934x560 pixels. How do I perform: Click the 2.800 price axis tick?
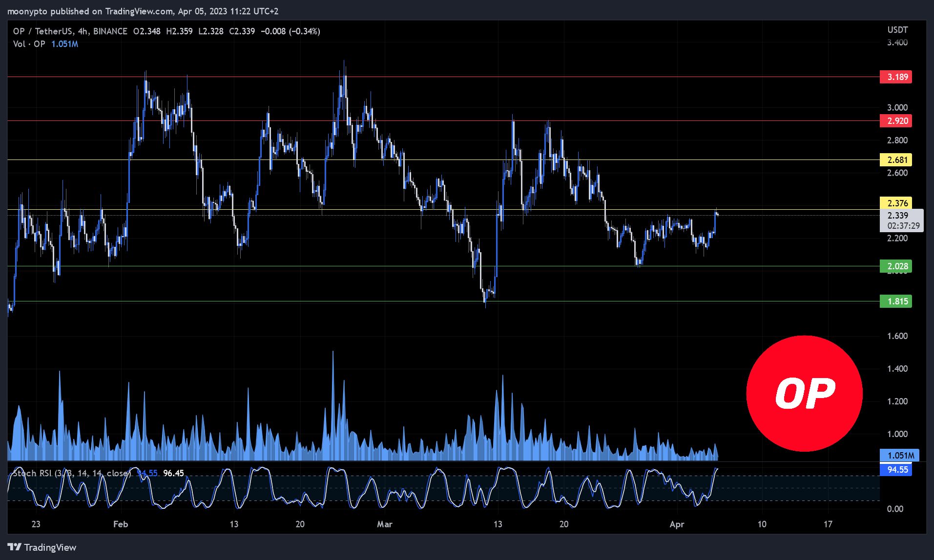897,140
